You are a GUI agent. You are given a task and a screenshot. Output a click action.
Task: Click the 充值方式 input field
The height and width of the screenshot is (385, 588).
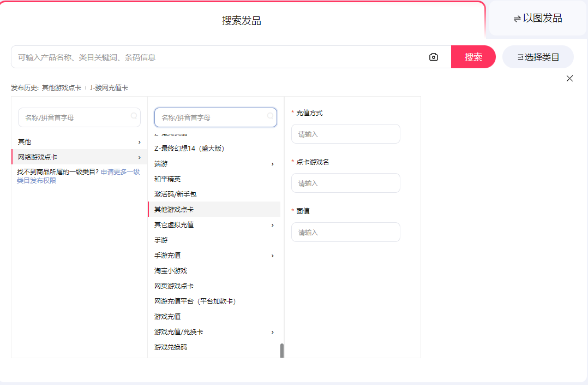pos(345,134)
